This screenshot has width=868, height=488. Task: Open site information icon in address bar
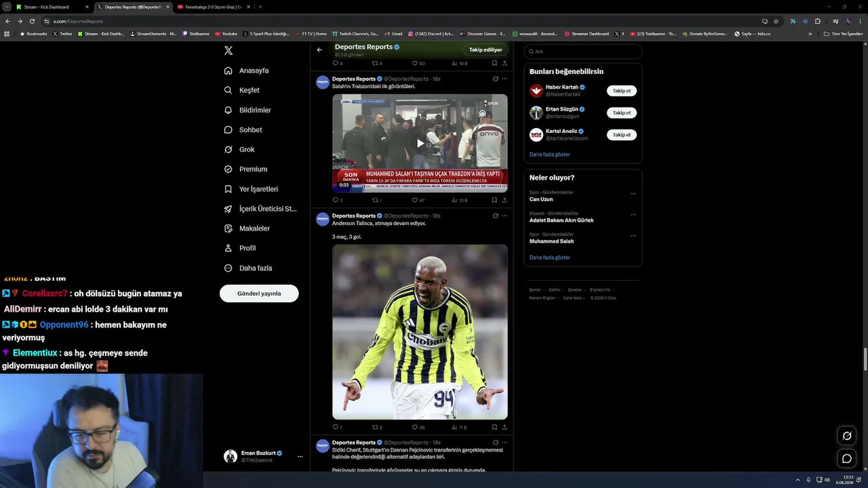tap(46, 21)
